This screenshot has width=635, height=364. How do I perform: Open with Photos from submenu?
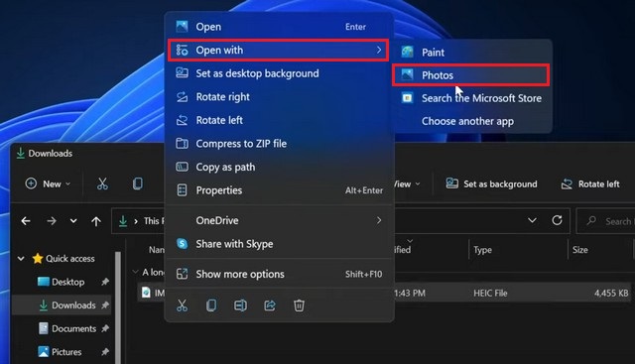(471, 75)
